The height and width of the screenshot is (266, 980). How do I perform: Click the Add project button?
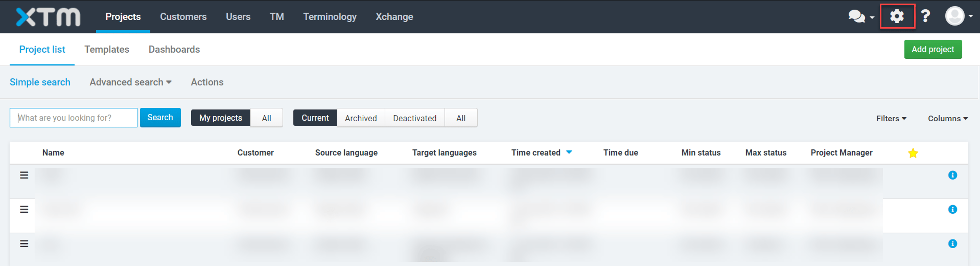[x=933, y=49]
